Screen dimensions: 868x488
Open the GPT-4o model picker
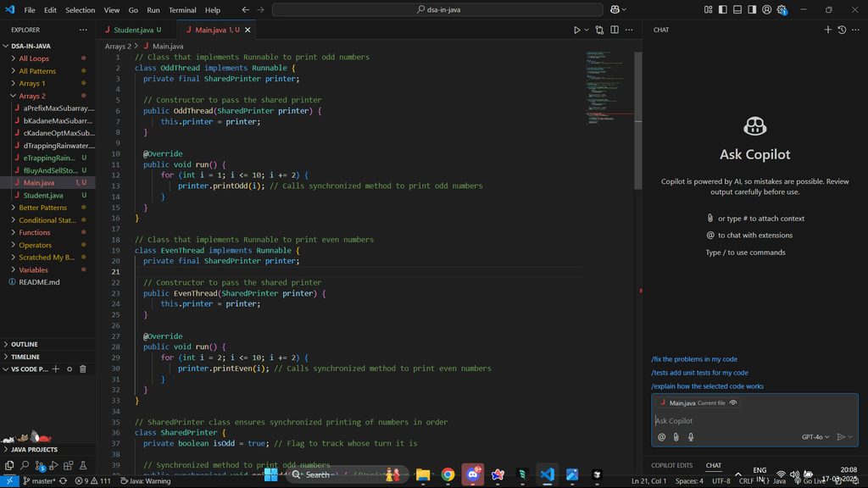(x=814, y=436)
